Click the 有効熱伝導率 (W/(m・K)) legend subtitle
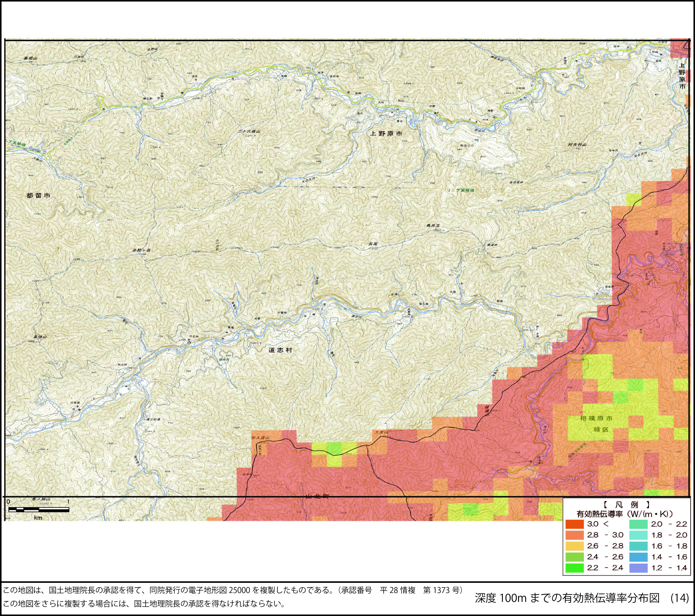Viewport: 695px width, 616px height. [625, 514]
